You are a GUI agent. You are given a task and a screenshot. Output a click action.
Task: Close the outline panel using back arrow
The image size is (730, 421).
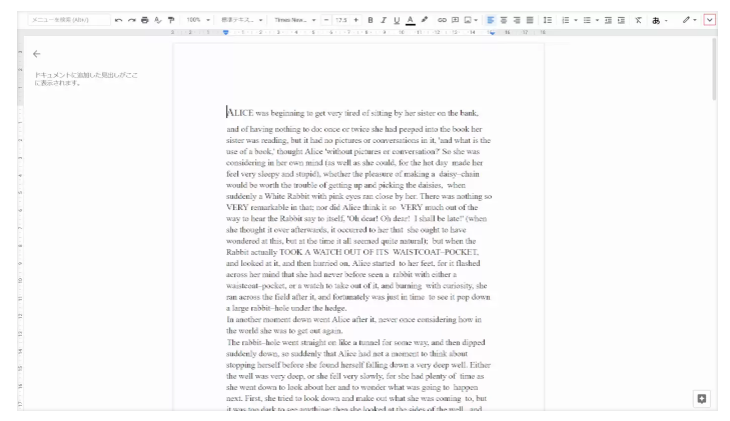tap(37, 54)
